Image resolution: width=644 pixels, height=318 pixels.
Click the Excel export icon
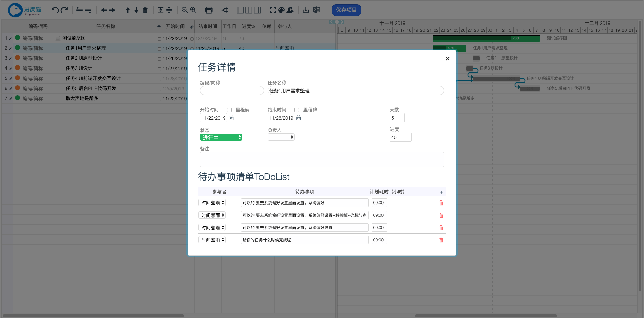point(317,10)
